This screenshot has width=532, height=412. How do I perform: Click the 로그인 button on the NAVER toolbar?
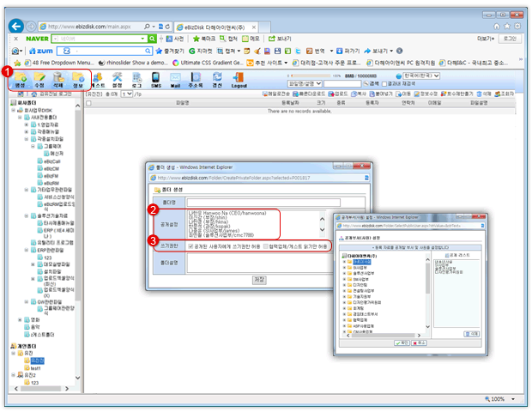tap(510, 39)
